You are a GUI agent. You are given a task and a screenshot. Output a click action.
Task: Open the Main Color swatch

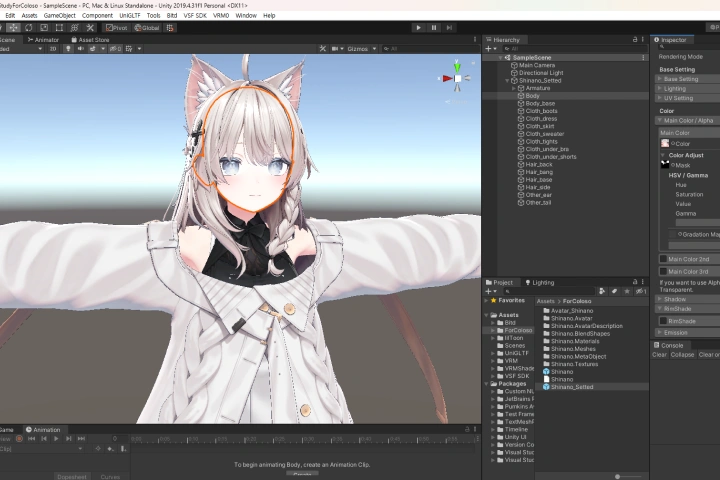click(665, 144)
